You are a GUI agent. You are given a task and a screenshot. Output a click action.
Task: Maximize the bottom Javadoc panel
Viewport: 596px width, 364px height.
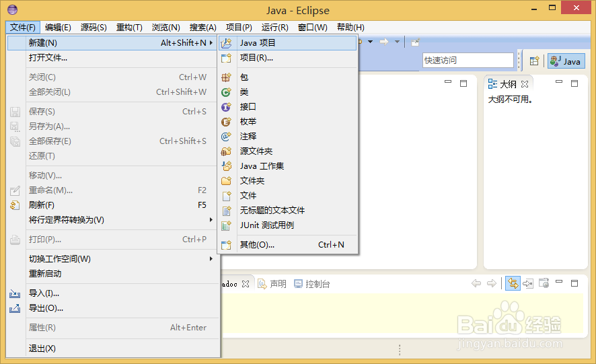pyautogui.click(x=574, y=283)
